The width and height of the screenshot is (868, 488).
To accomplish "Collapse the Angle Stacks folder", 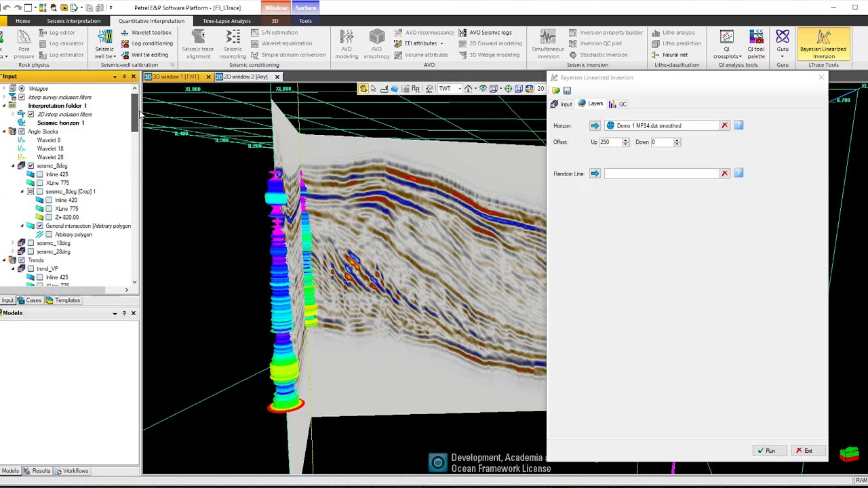I will [4, 131].
